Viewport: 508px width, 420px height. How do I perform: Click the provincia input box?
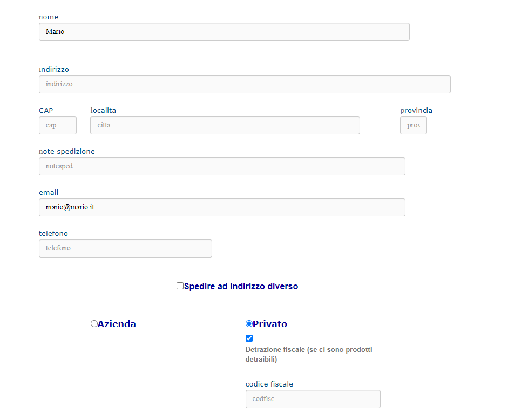414,125
